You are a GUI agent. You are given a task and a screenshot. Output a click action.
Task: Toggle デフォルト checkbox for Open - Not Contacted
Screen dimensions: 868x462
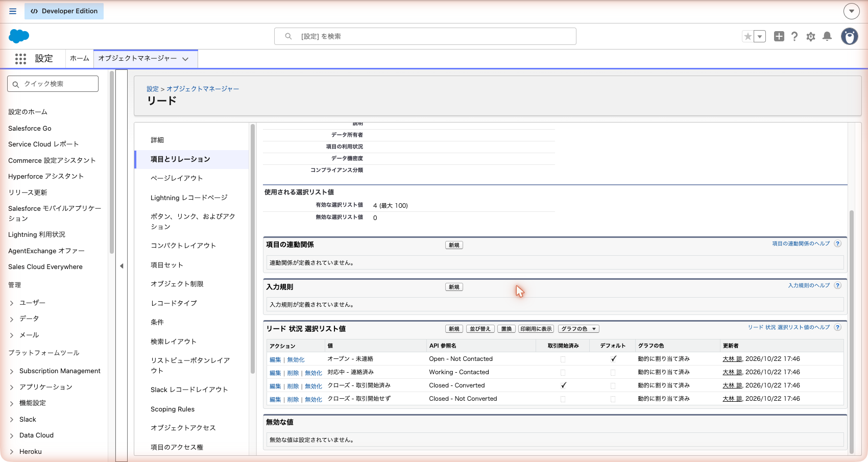pyautogui.click(x=613, y=359)
